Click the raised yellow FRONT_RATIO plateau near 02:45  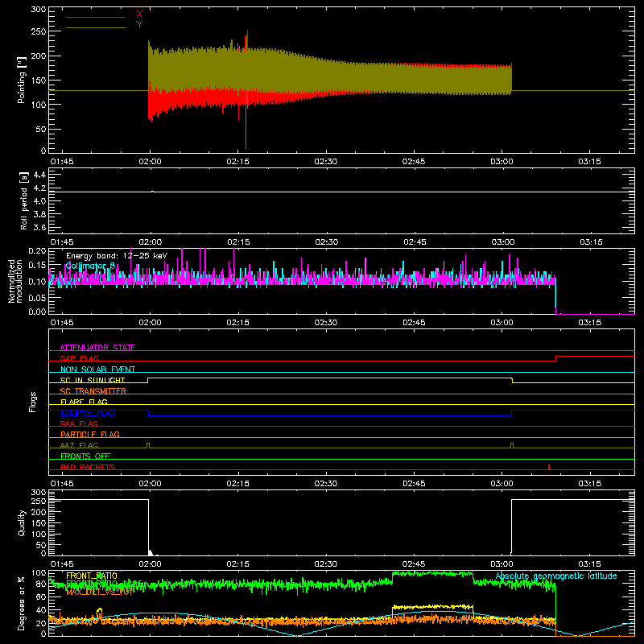(432, 607)
